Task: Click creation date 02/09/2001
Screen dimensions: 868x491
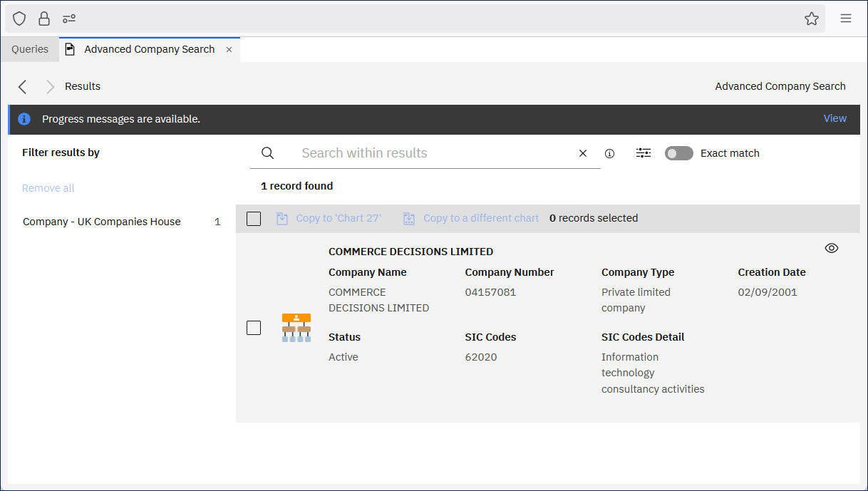Action: click(768, 292)
